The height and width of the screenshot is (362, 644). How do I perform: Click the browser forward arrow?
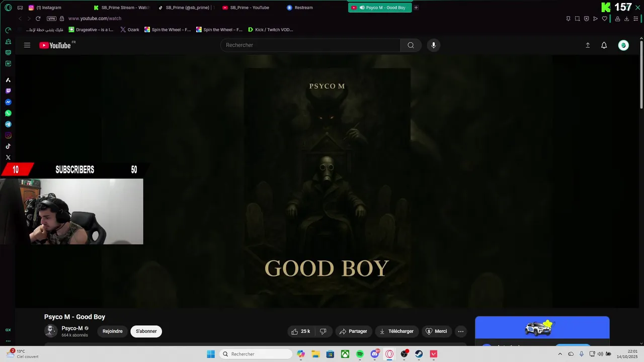(29, 19)
